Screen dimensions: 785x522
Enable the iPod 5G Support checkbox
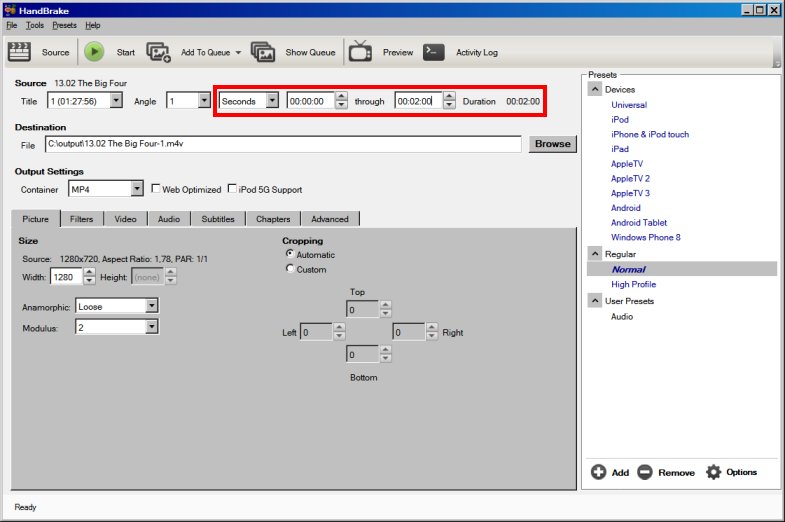pos(232,189)
